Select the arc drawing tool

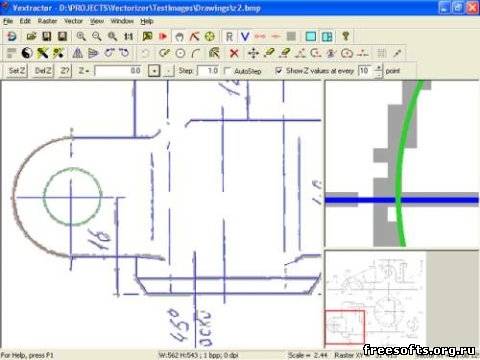point(196,53)
